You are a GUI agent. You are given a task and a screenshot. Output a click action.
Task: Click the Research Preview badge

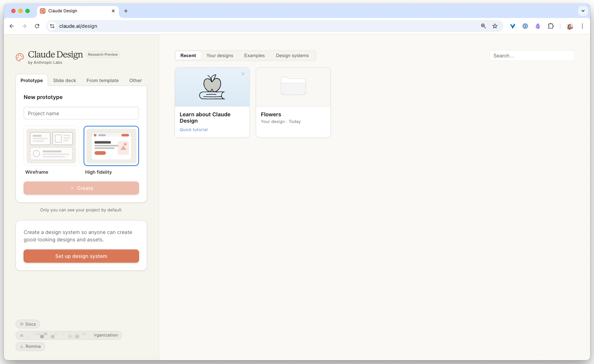point(103,55)
